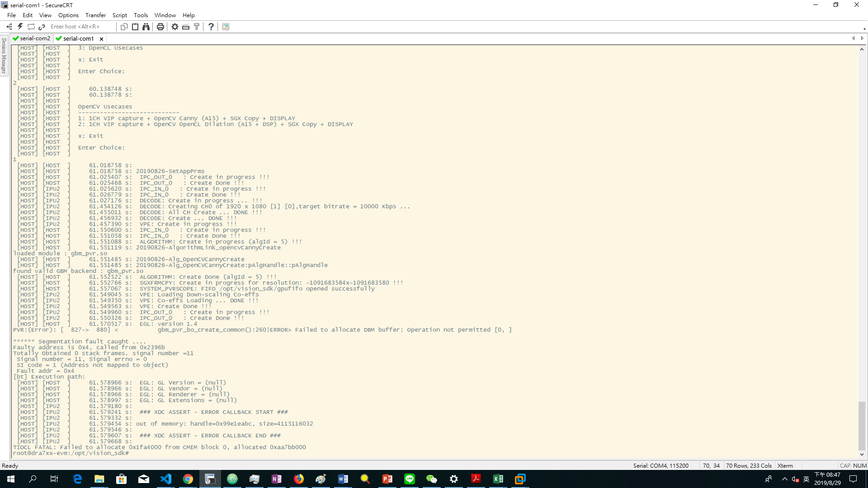The image size is (868, 488).
Task: Click the Disconnect link icon
Action: [42, 27]
